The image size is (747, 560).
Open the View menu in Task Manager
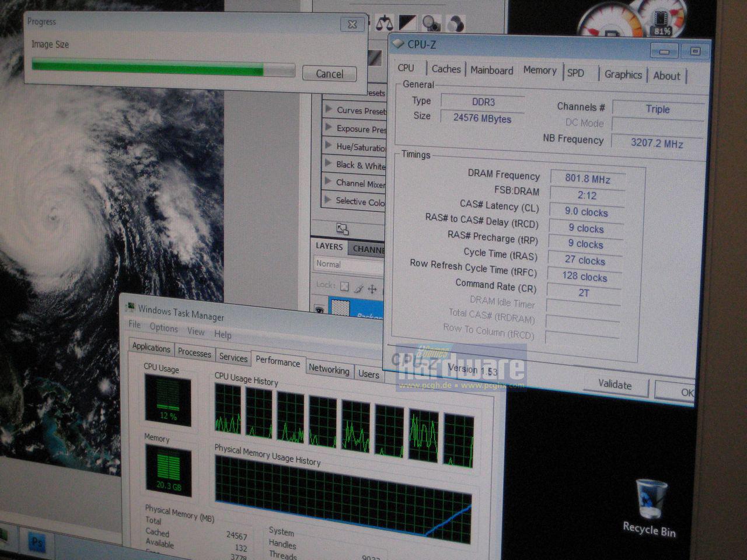196,331
